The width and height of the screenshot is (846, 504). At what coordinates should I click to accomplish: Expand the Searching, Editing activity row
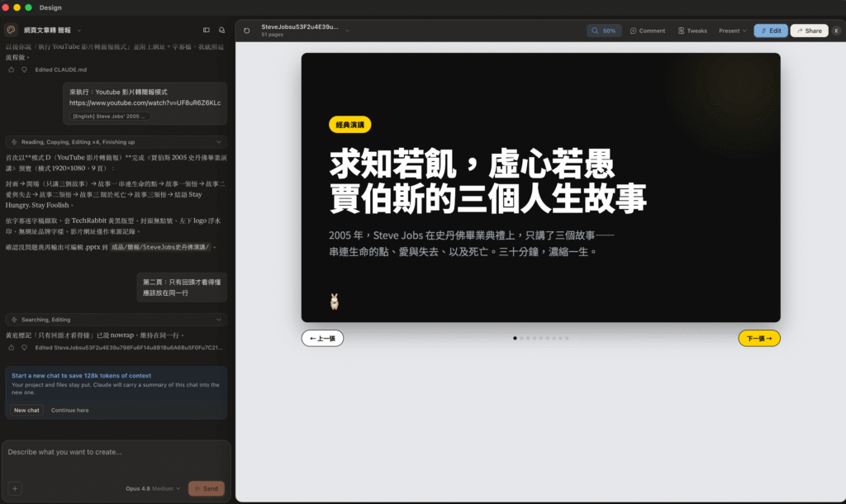116,320
